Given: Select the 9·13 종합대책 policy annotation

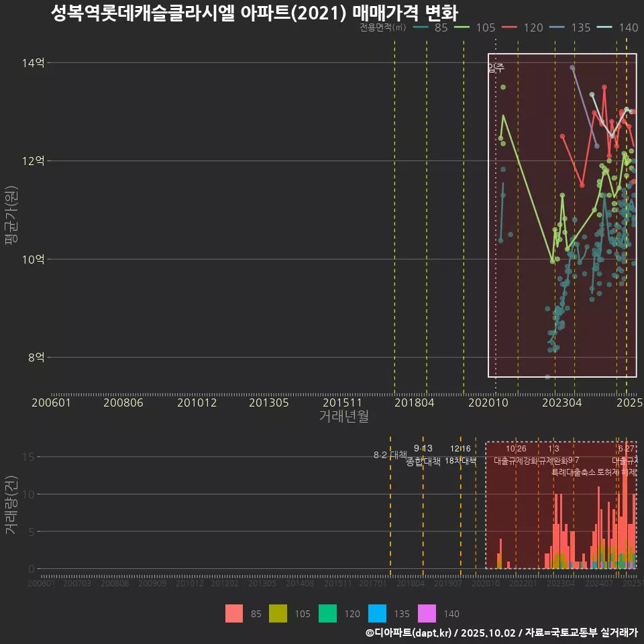Looking at the screenshot, I should [x=423, y=455].
